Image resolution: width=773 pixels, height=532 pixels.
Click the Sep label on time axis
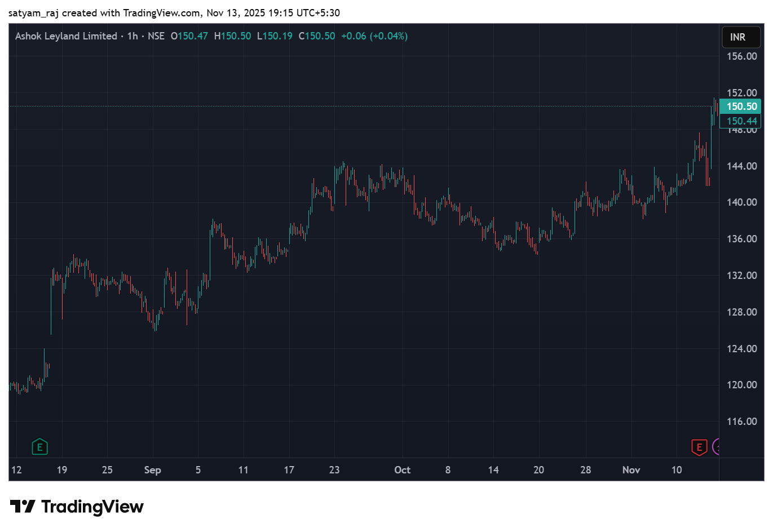click(152, 470)
